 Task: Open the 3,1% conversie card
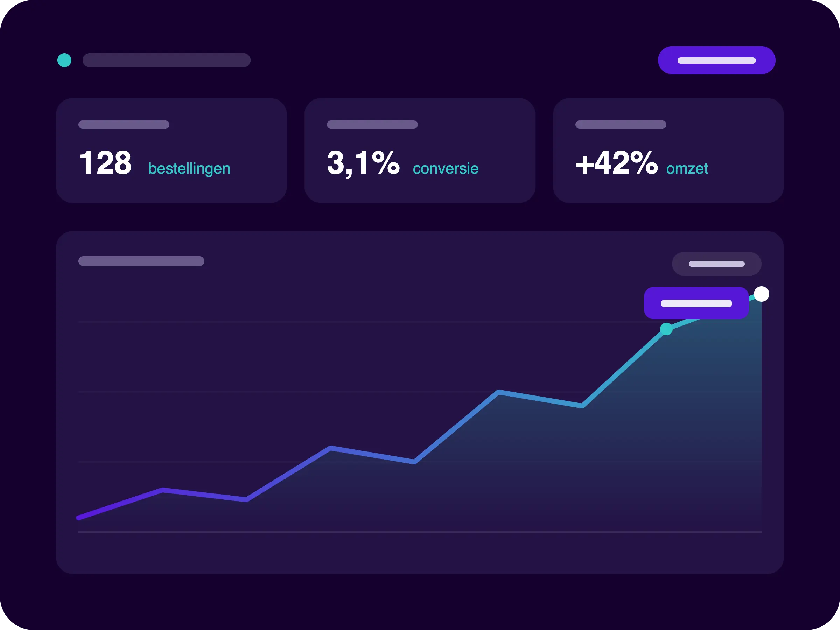click(x=420, y=150)
